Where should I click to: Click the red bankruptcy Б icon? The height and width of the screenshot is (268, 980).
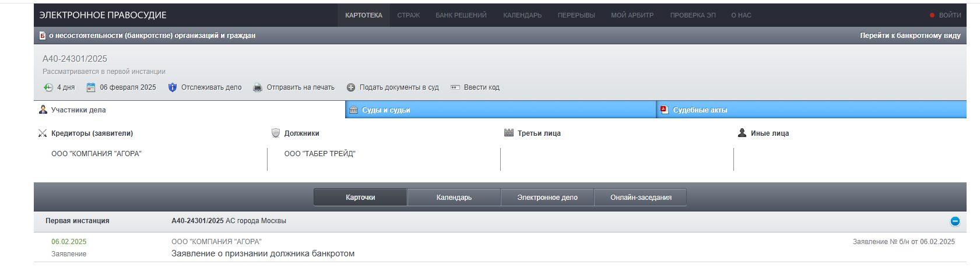pyautogui.click(x=43, y=36)
